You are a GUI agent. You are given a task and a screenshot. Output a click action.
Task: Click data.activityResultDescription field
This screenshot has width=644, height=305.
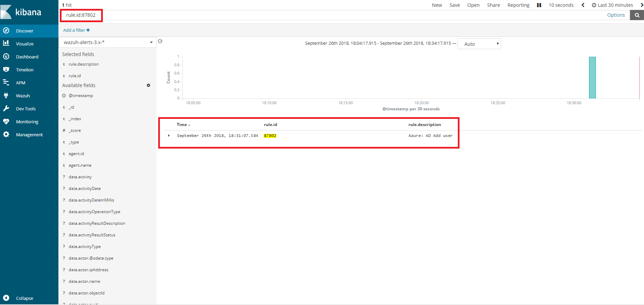[97, 223]
